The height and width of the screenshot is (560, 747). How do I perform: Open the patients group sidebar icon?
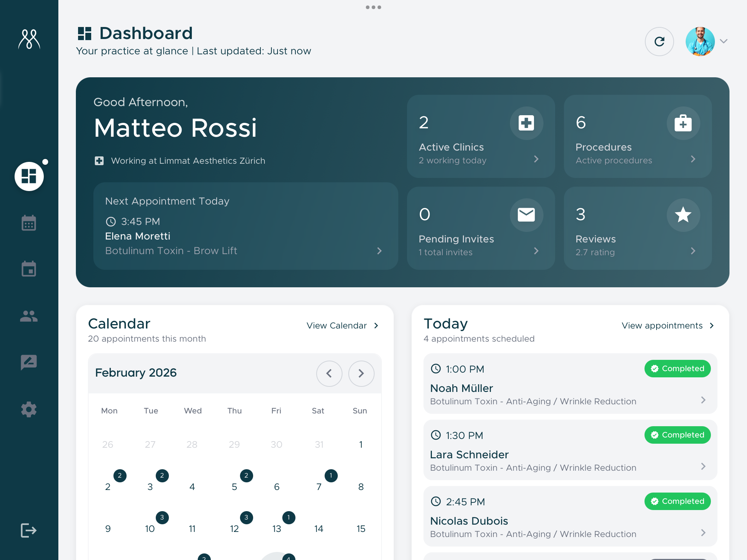pos(29,316)
